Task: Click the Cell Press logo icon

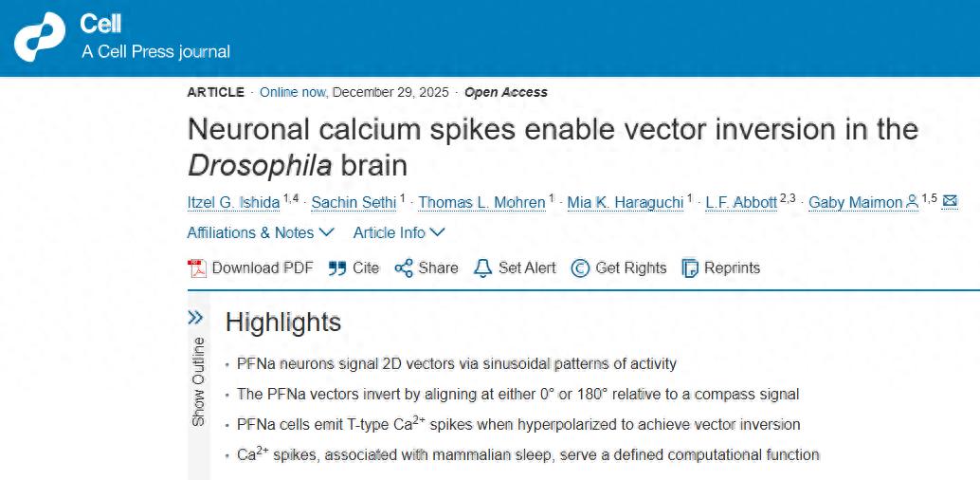Action: (40, 38)
